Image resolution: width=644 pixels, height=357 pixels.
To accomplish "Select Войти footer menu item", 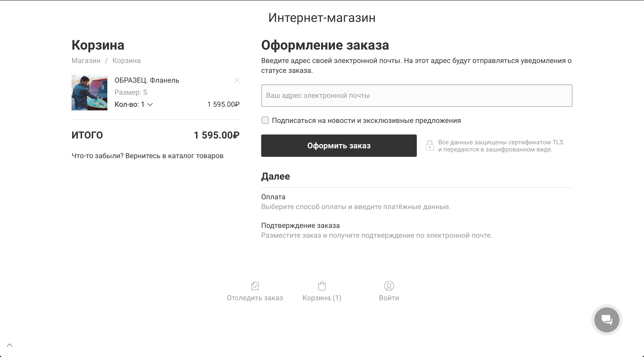I will [389, 298].
